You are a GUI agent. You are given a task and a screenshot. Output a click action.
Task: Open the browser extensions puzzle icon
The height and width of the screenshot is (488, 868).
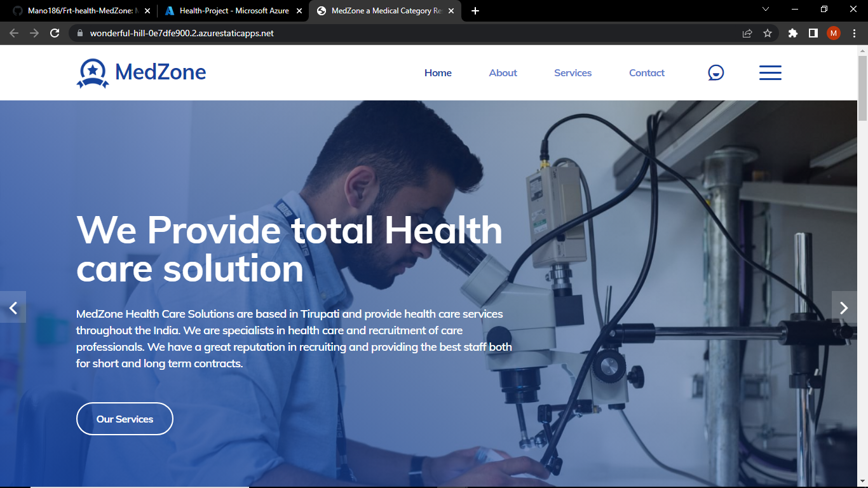click(x=792, y=33)
